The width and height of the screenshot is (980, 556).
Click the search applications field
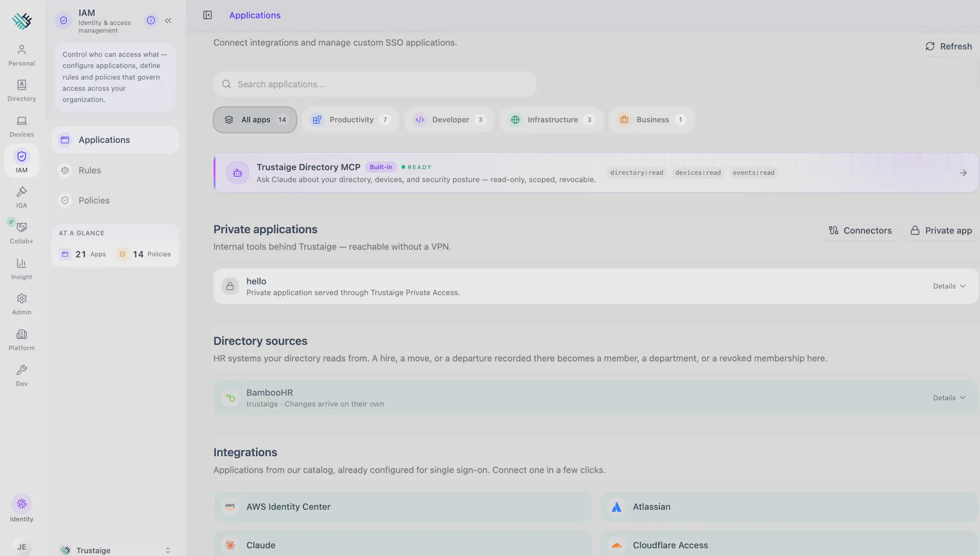[375, 84]
